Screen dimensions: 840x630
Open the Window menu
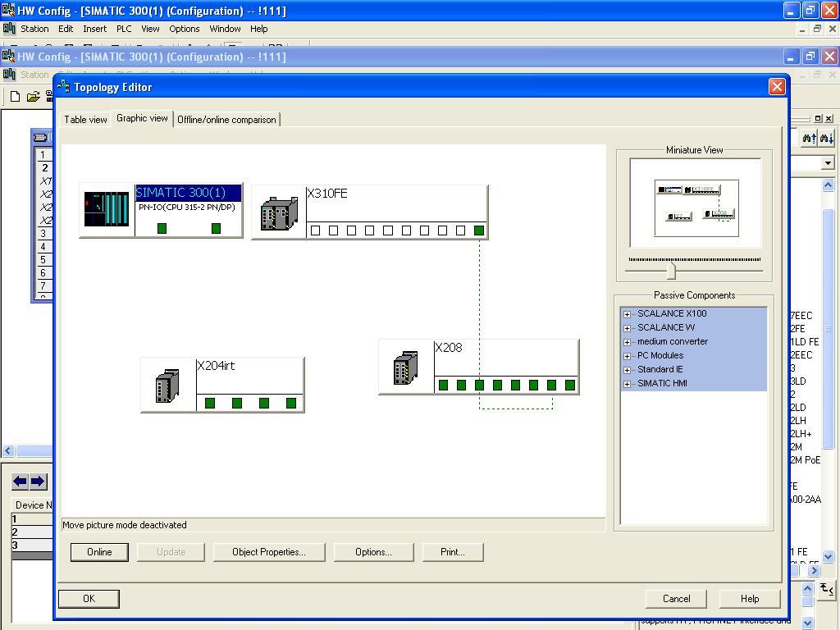(225, 29)
